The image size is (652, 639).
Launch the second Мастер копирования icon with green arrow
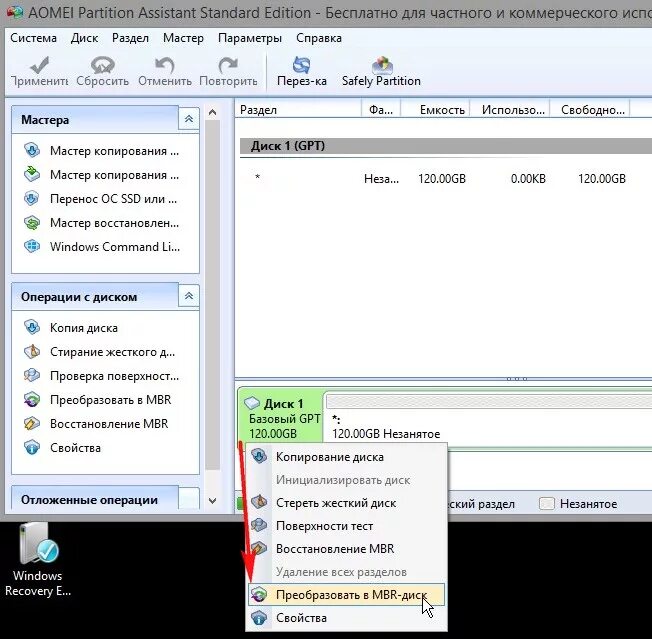click(32, 175)
